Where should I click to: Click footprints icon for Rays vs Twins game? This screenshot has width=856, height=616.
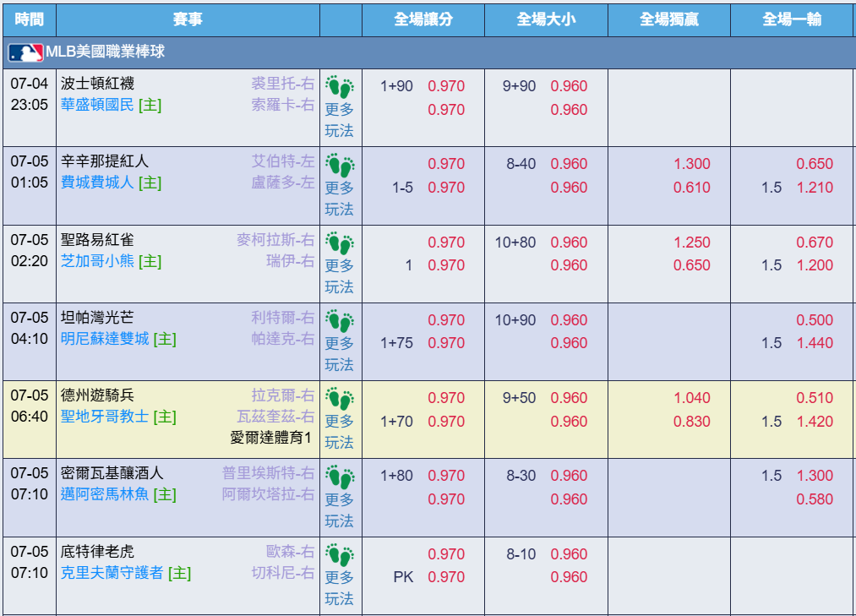(x=340, y=321)
